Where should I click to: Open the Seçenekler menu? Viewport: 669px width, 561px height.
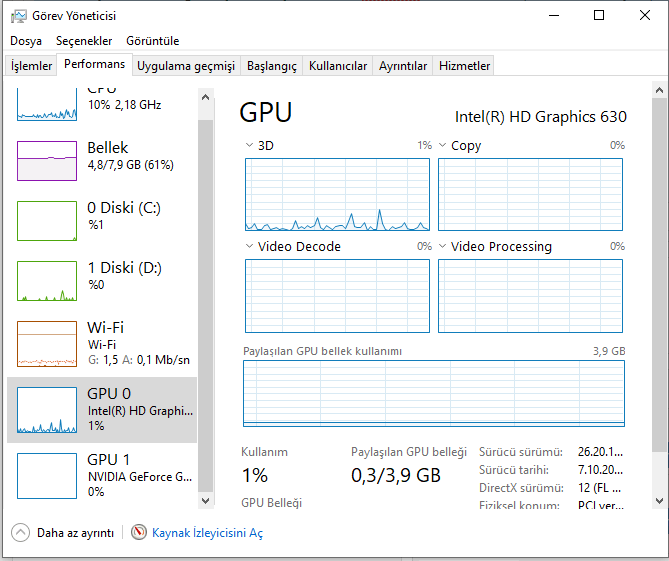click(x=84, y=41)
